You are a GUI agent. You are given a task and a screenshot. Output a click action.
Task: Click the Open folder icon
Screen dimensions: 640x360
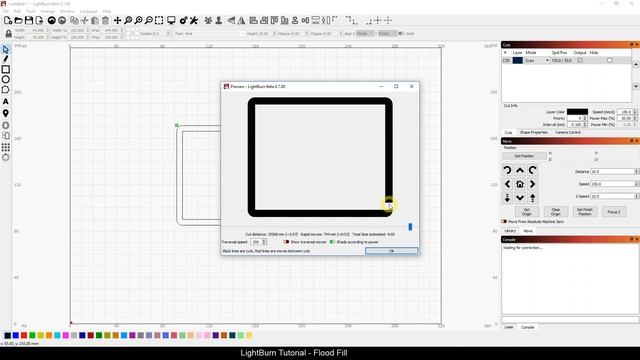[x=18, y=20]
